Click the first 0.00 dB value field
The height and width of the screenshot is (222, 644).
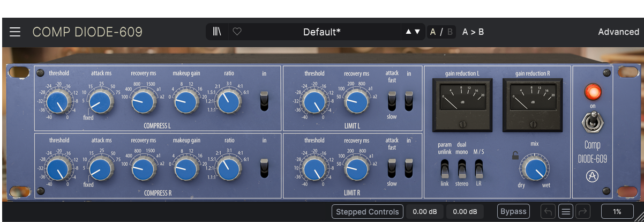click(x=425, y=212)
